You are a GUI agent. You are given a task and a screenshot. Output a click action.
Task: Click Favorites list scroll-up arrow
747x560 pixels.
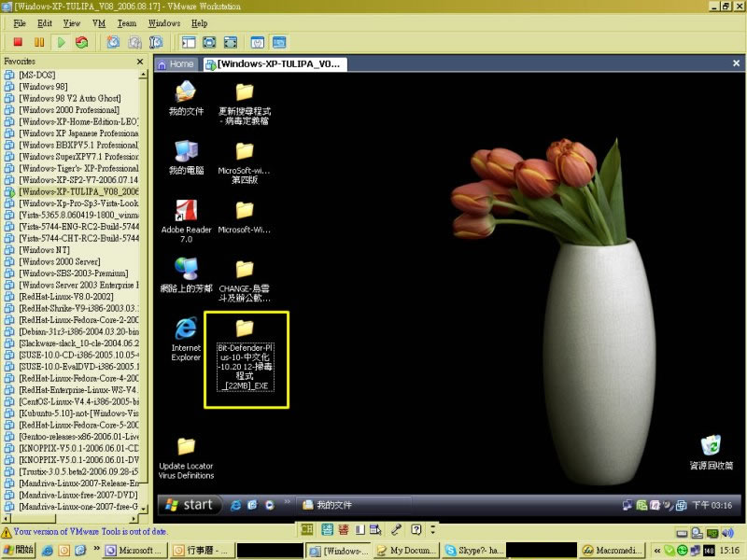[143, 75]
